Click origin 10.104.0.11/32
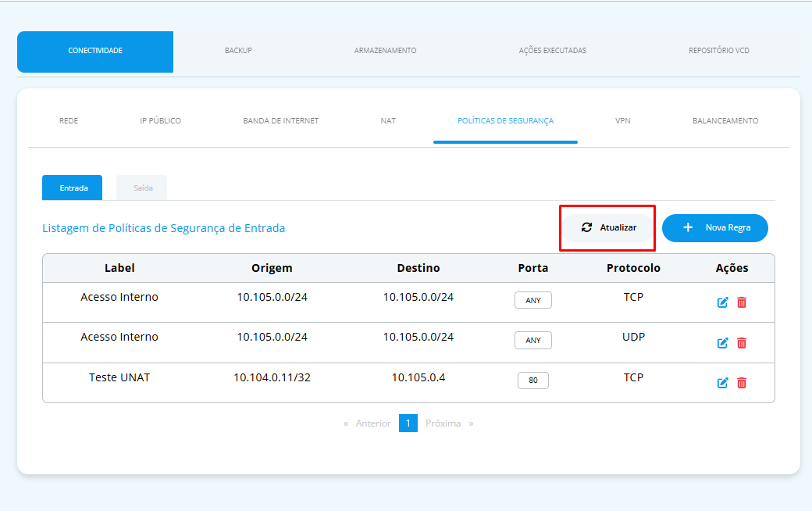This screenshot has height=511, width=812. (272, 377)
